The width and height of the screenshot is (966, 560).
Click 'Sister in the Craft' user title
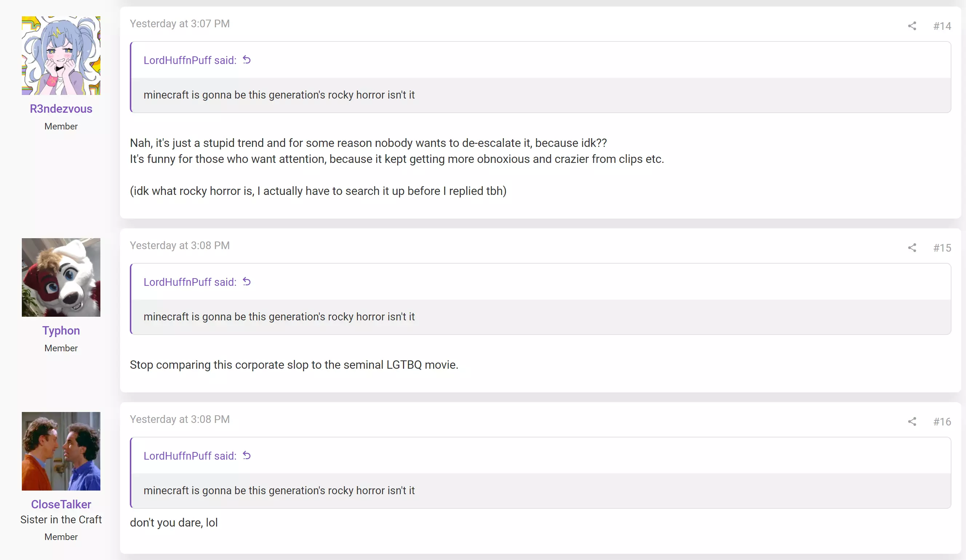pos(61,520)
